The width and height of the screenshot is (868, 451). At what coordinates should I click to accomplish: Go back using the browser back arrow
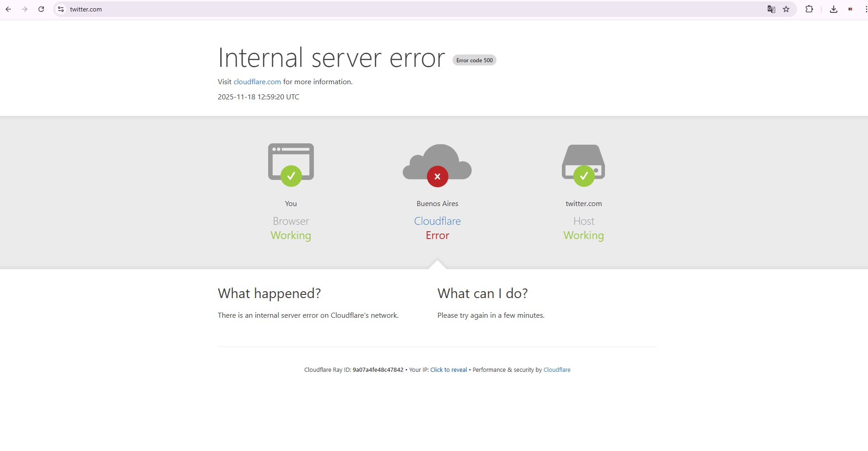(8, 9)
